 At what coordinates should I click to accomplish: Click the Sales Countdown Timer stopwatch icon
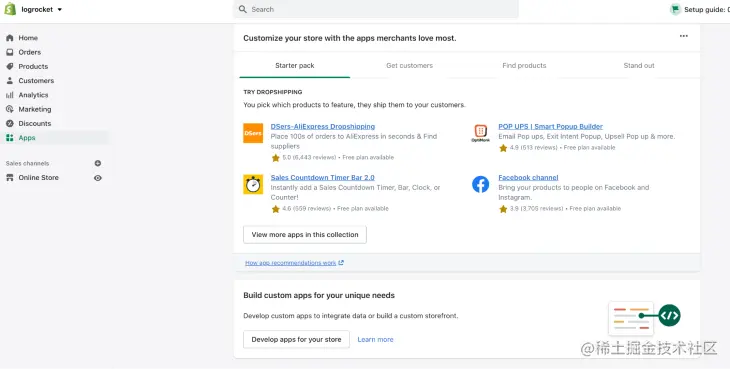[253, 184]
